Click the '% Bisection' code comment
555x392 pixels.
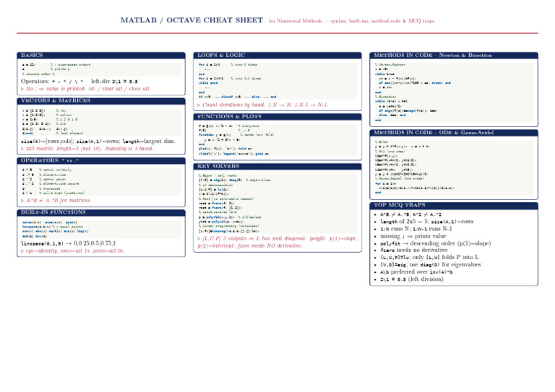point(385,97)
